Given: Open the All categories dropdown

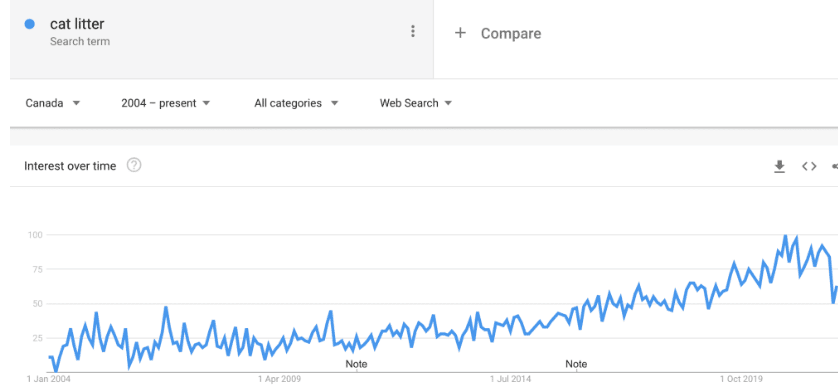Looking at the screenshot, I should (x=296, y=103).
